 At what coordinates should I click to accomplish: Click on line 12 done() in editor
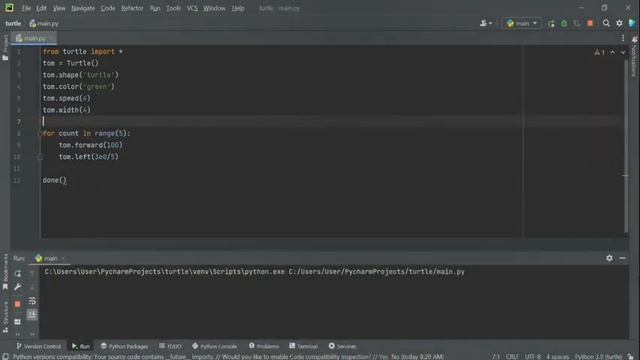(x=54, y=180)
